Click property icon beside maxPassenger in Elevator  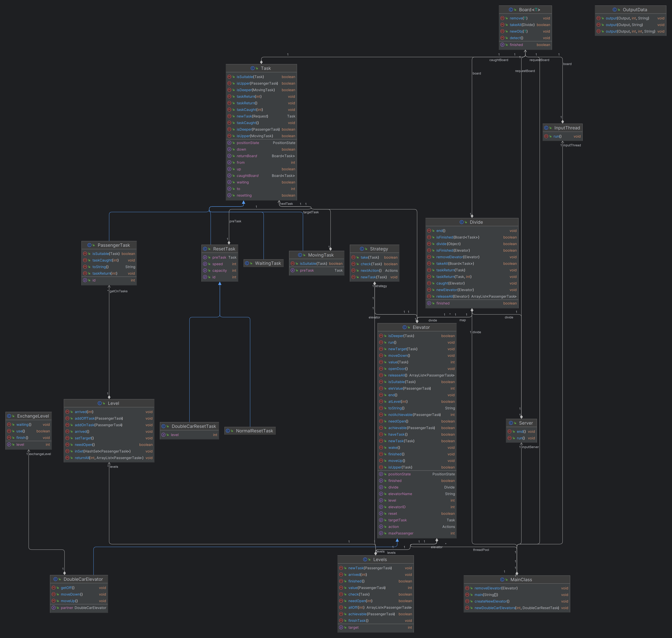click(x=381, y=533)
